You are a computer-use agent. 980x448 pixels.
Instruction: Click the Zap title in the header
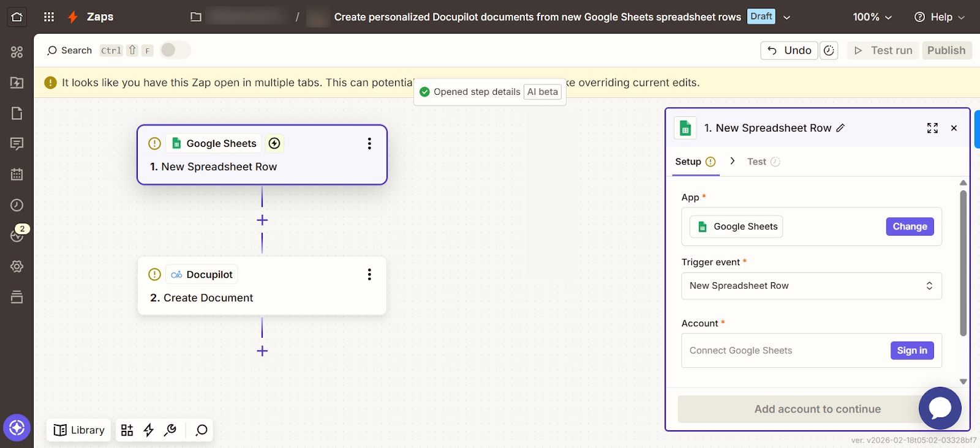pyautogui.click(x=537, y=17)
